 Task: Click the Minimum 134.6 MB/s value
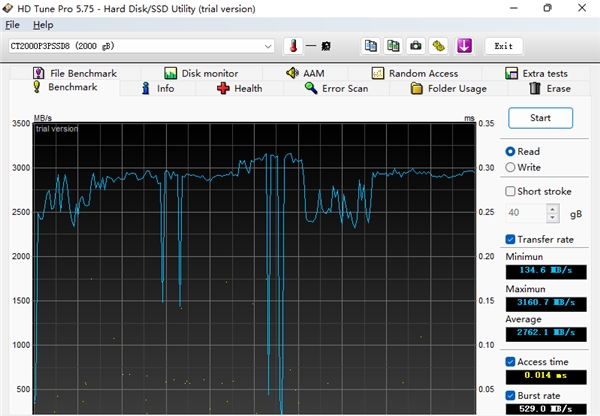coord(546,271)
